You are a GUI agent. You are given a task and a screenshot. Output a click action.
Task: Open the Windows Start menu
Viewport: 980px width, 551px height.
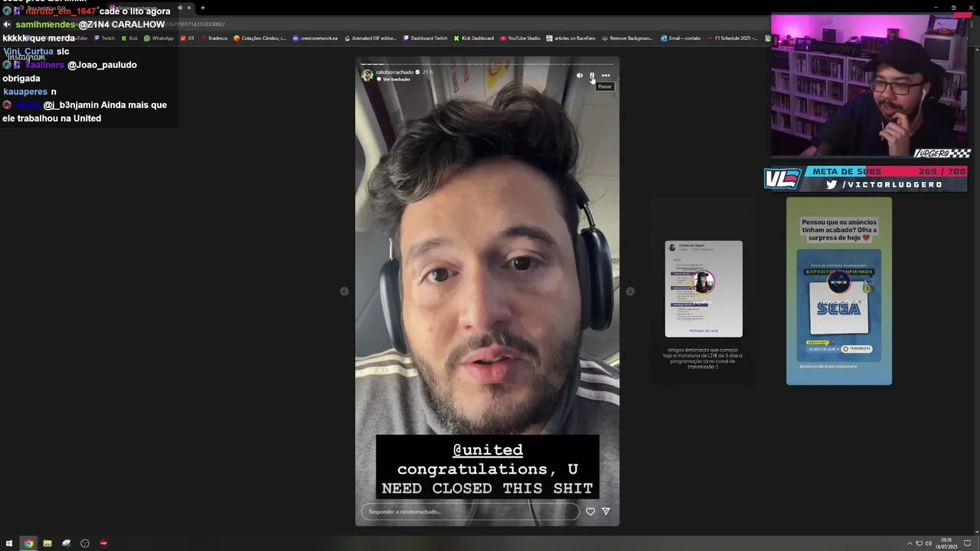tap(9, 543)
